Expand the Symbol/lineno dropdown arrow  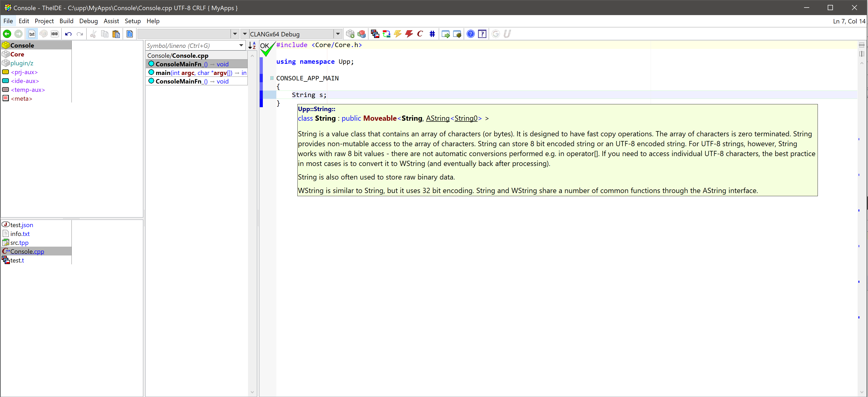(x=241, y=46)
